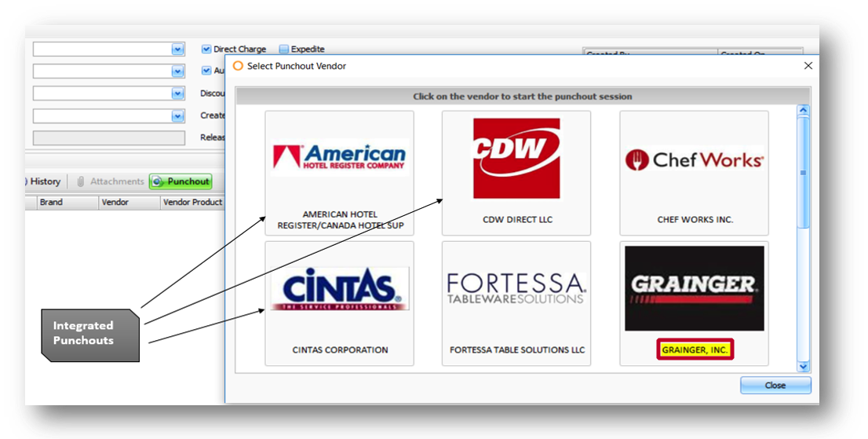This screenshot has width=868, height=439.
Task: Open the History tab
Action: coord(44,181)
